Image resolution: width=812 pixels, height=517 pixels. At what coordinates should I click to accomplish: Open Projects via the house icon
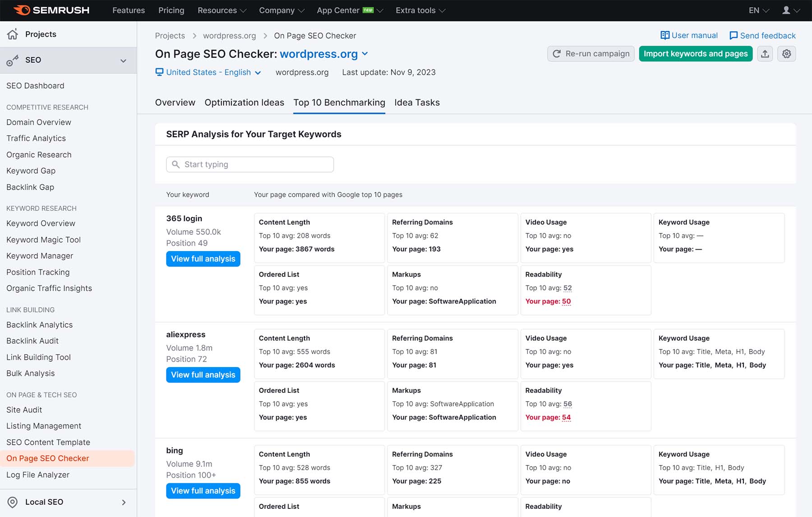pyautogui.click(x=13, y=34)
